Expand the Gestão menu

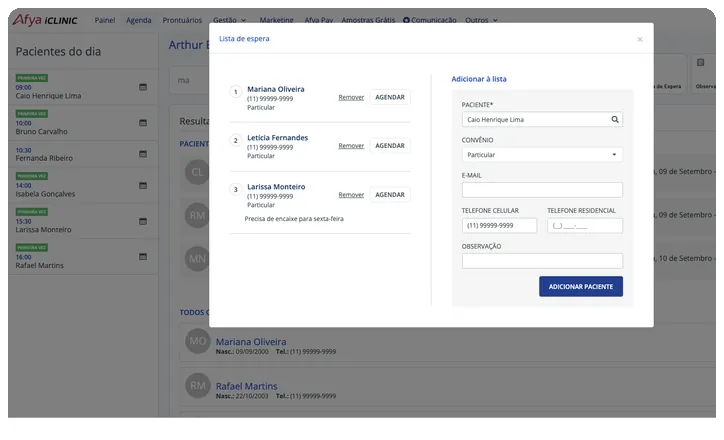point(229,20)
